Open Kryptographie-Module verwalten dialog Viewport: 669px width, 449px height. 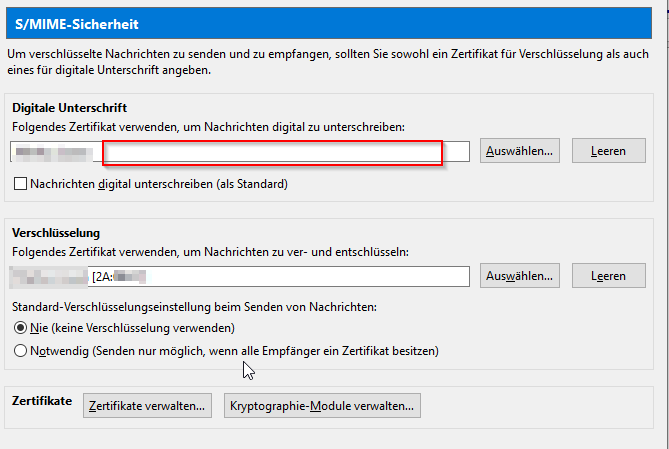click(321, 405)
